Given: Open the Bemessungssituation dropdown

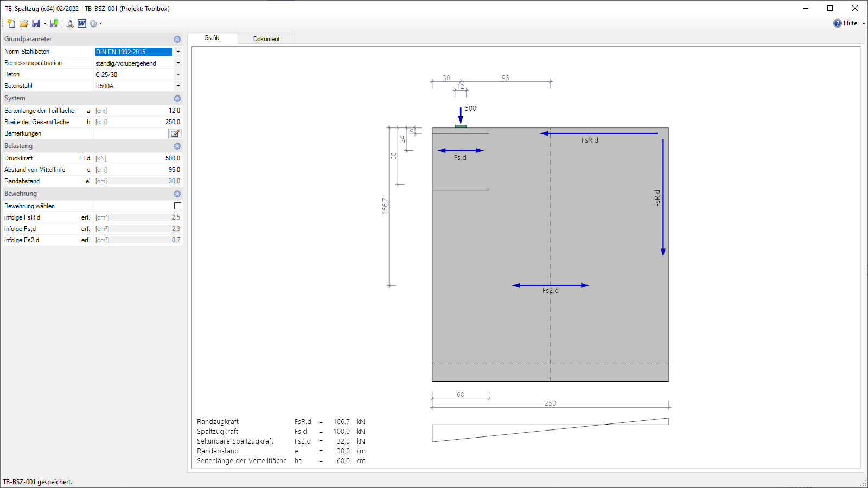Looking at the screenshot, I should pyautogui.click(x=178, y=63).
